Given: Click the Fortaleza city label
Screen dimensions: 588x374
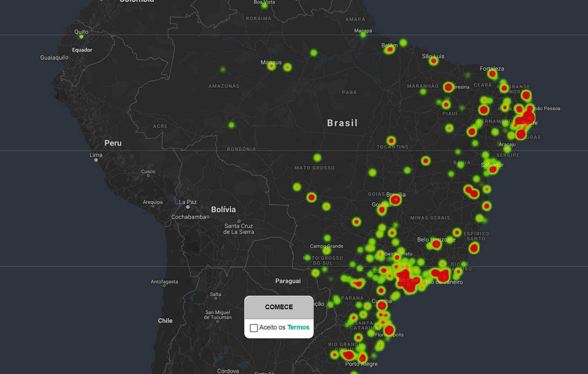Looking at the screenshot, I should tap(492, 69).
